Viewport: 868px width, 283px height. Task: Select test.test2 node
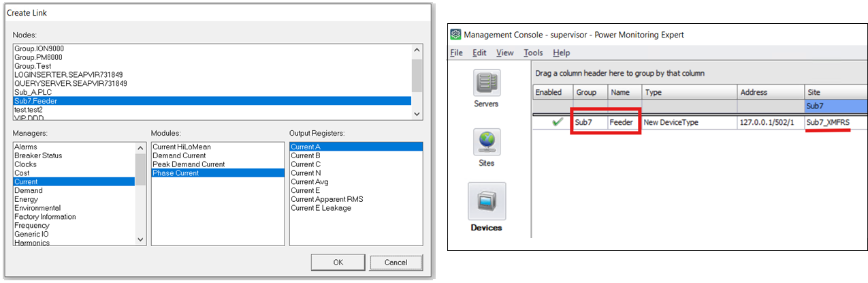212,109
